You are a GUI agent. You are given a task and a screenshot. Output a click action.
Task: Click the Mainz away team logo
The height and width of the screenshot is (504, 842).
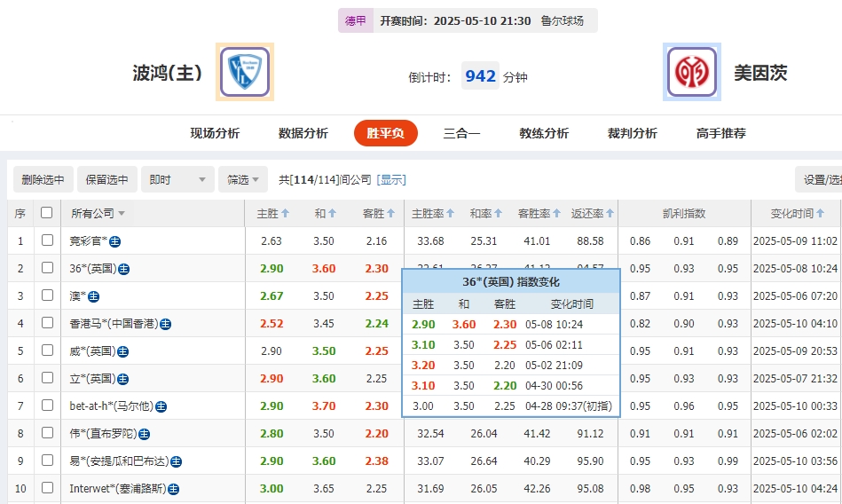pos(691,72)
